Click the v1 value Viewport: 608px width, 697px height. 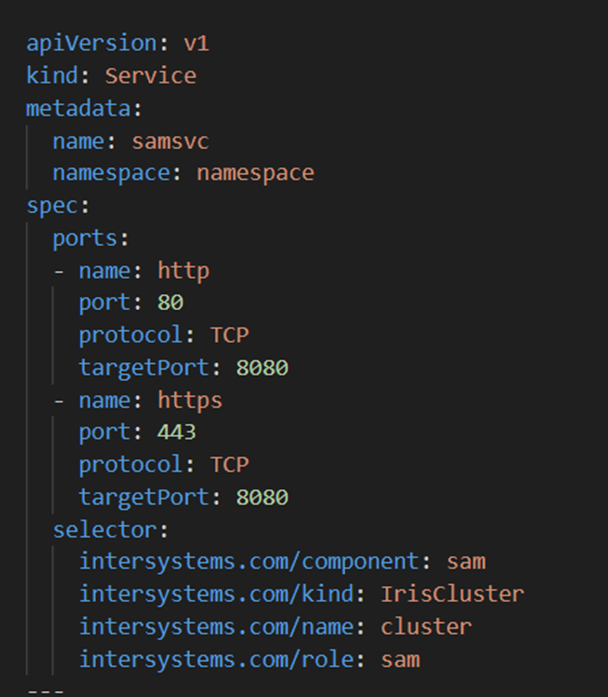[x=196, y=44]
